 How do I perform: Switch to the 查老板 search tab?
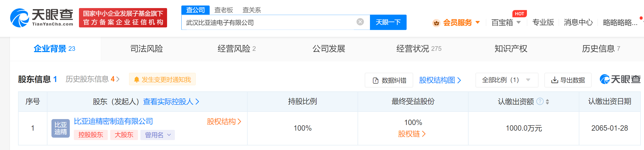(x=223, y=10)
